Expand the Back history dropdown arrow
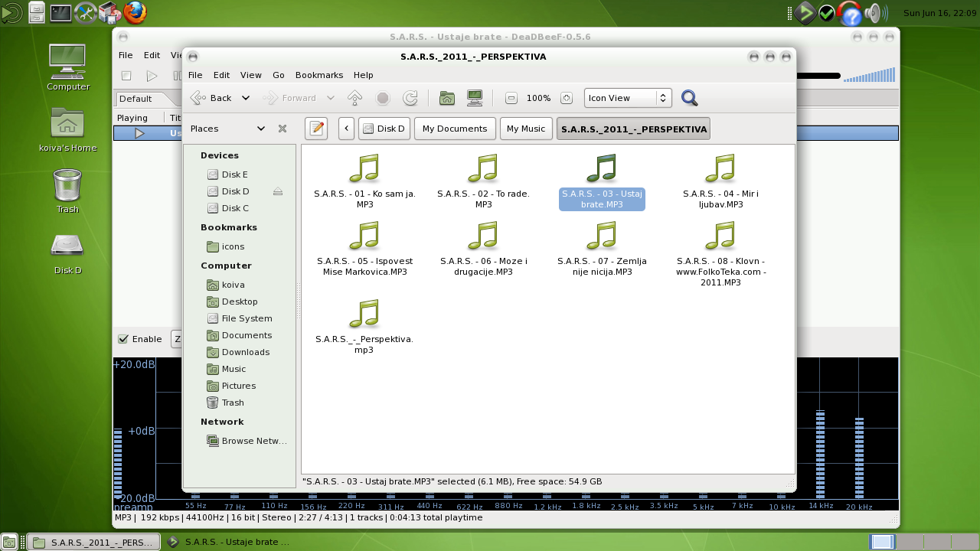 pos(246,98)
